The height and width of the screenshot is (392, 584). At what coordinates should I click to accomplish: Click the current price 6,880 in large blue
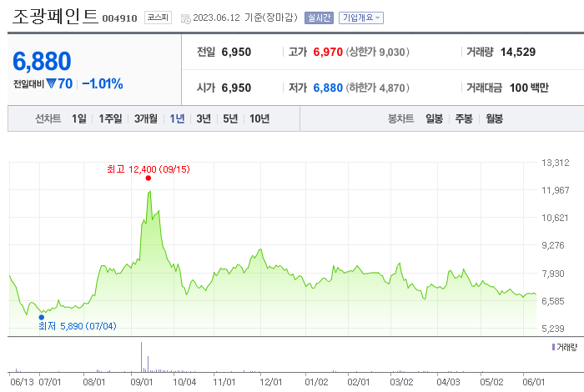[42, 62]
